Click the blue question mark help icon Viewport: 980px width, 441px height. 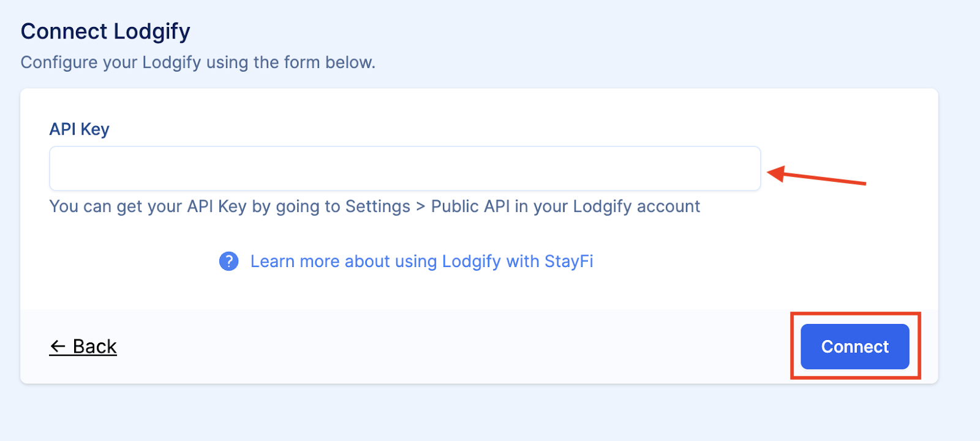pos(228,262)
